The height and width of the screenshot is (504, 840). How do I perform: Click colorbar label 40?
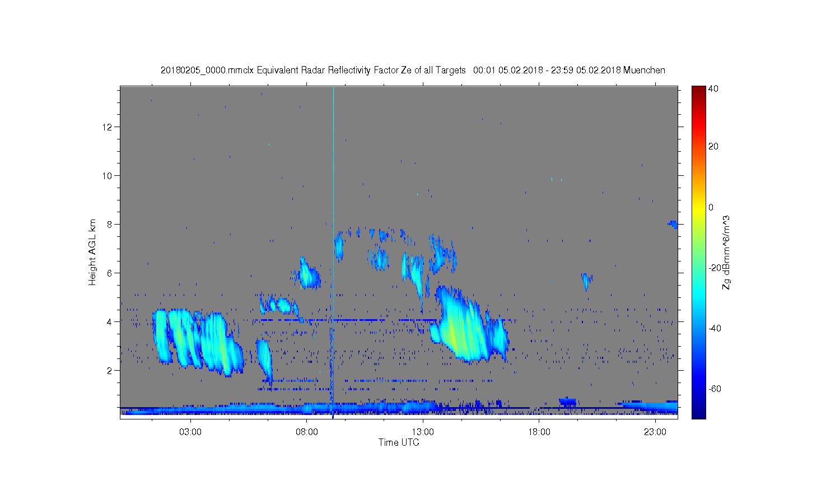pyautogui.click(x=713, y=88)
